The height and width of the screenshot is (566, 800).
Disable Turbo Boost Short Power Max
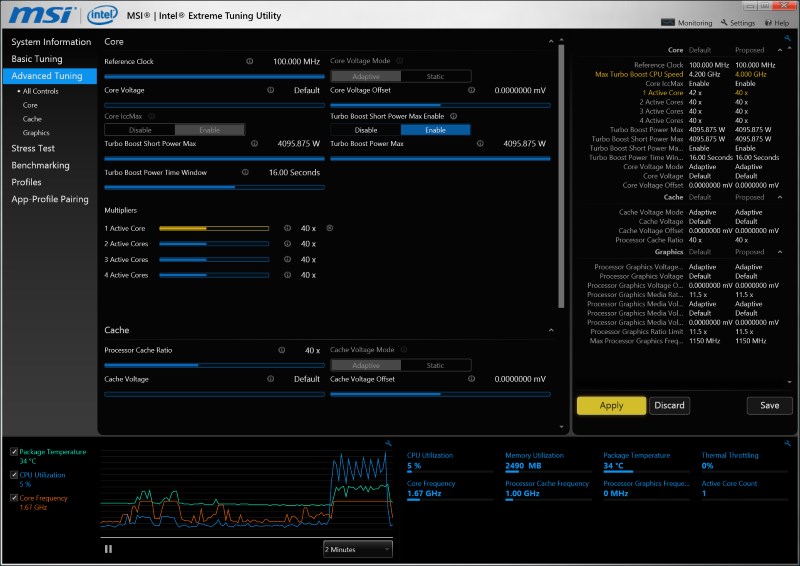366,130
